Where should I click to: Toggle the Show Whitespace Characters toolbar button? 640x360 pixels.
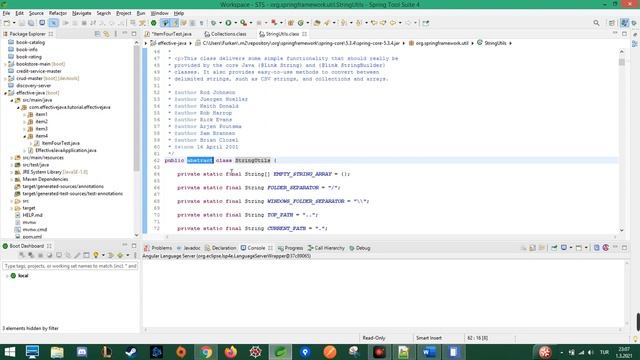(201, 23)
